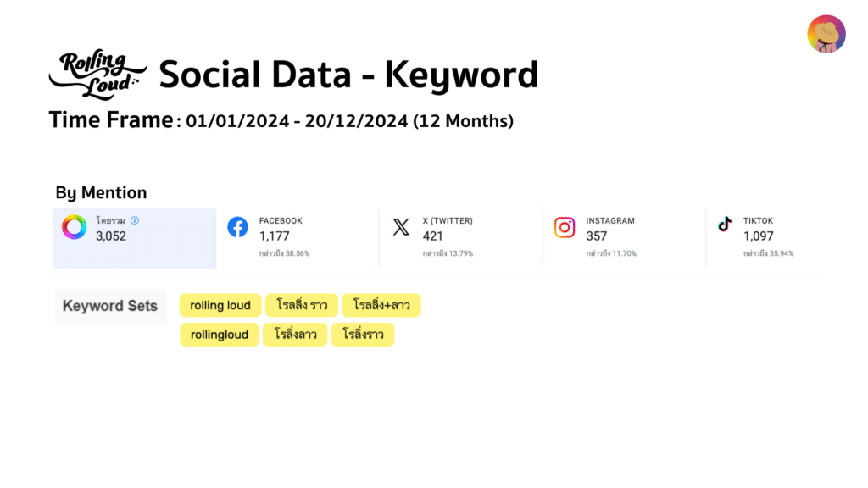Select the overall 3,052 mentions card
This screenshot has height=488, width=868.
pyautogui.click(x=135, y=238)
